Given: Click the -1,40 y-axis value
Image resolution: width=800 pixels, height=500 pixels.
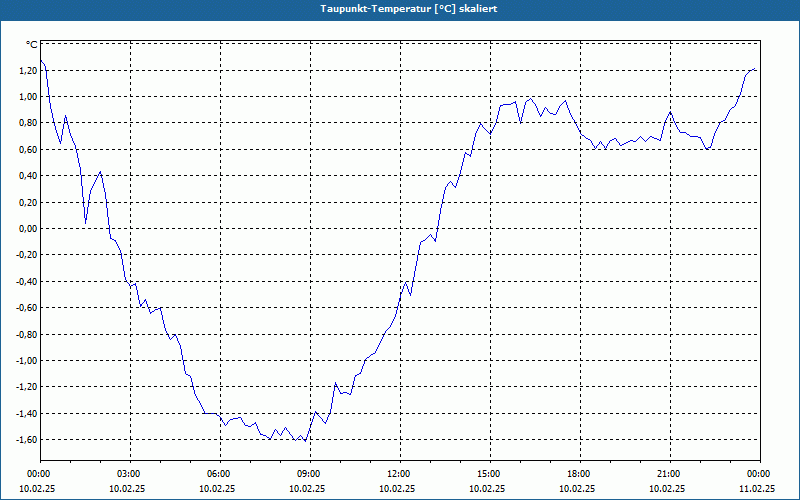Looking at the screenshot, I should 27,413.
